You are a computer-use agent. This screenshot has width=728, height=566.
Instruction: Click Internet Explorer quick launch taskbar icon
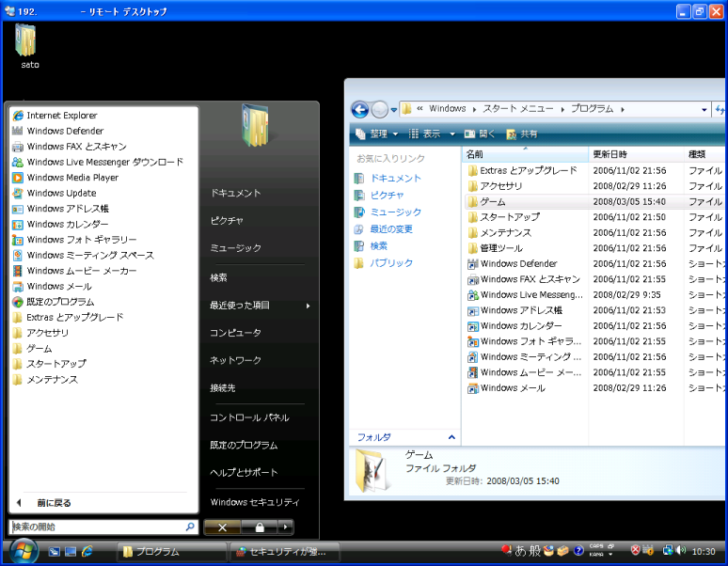point(87,552)
